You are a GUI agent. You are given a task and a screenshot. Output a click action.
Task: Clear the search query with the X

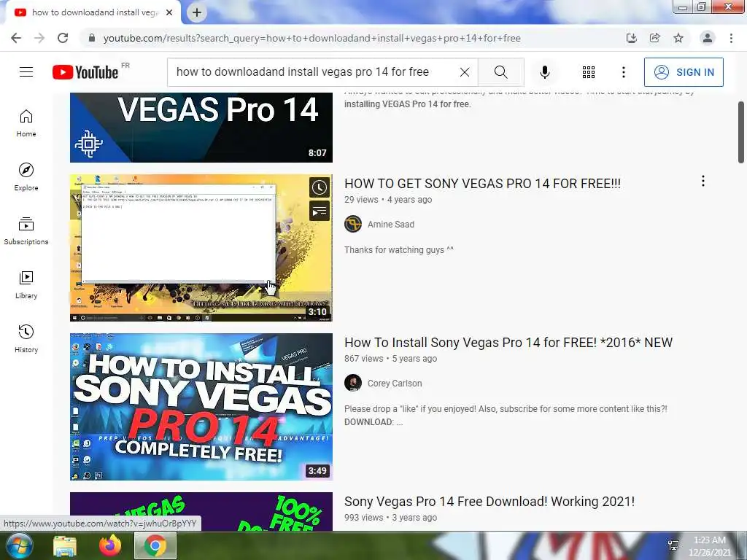465,72
